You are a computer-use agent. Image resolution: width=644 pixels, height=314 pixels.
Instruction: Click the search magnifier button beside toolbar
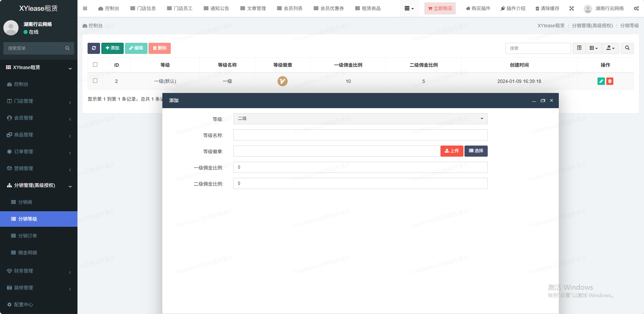click(x=627, y=48)
